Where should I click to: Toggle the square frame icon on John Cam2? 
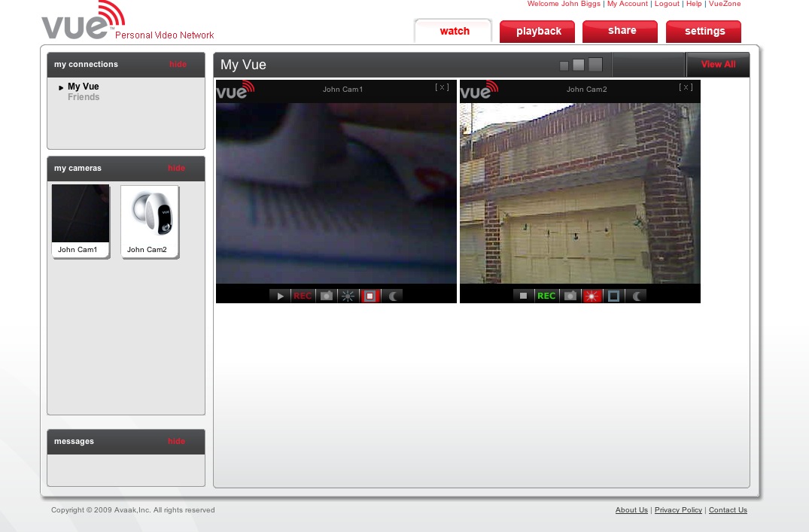(613, 296)
